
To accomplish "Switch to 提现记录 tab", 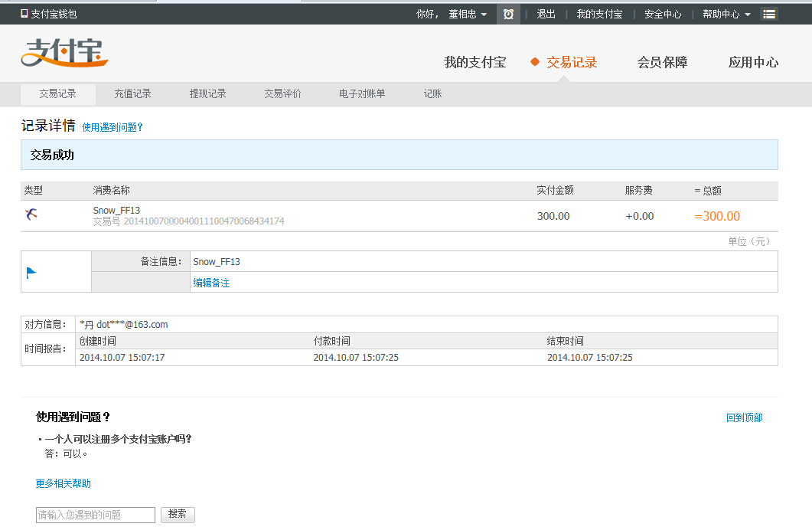I will (207, 93).
